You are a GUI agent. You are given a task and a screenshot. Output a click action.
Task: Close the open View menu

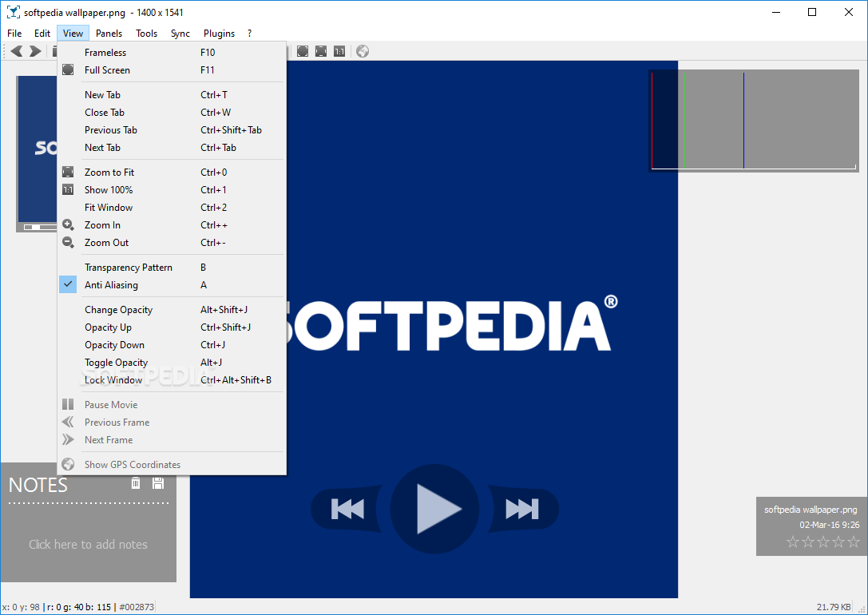[x=73, y=34]
